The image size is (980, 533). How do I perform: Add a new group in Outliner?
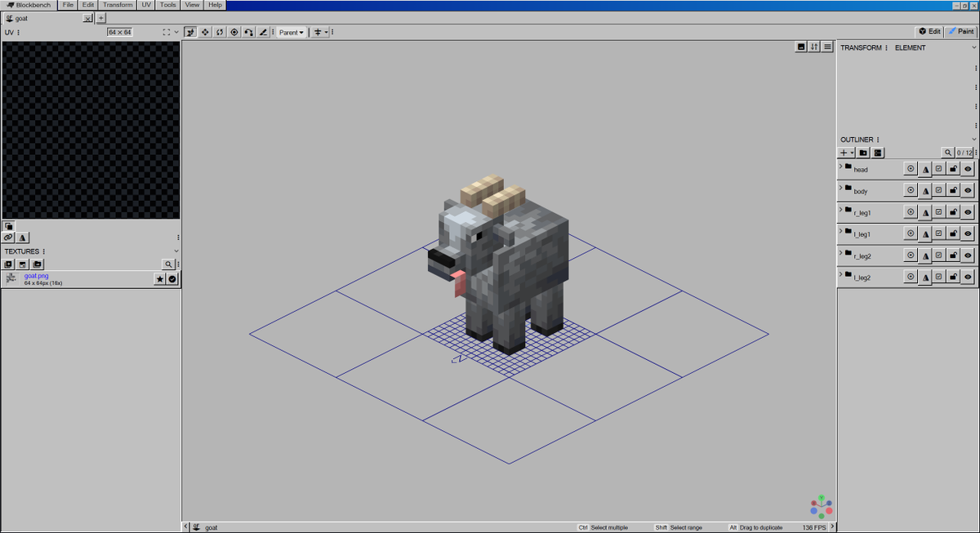pos(863,153)
